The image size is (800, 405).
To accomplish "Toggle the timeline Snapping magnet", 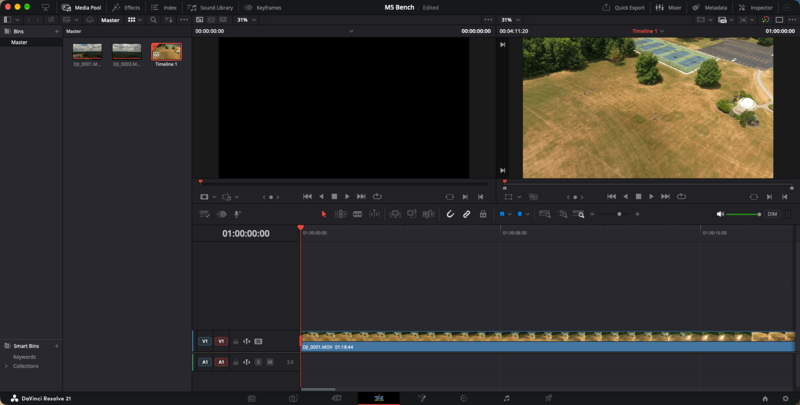I will click(x=450, y=214).
